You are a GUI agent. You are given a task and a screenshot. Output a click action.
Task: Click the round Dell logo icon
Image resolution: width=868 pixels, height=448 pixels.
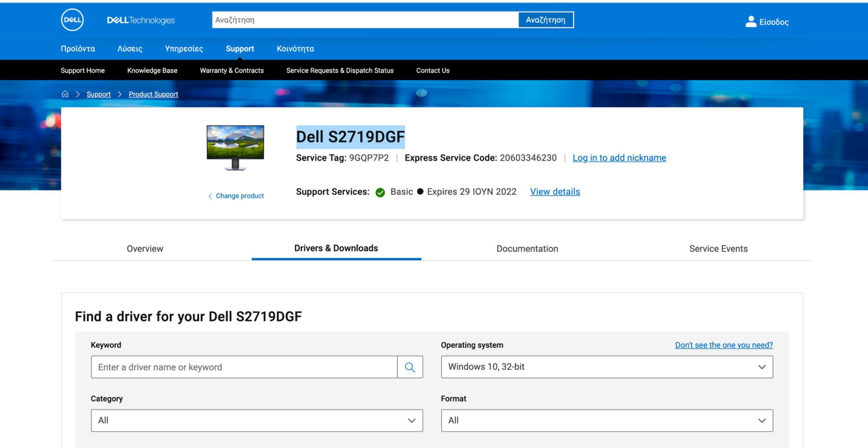72,20
